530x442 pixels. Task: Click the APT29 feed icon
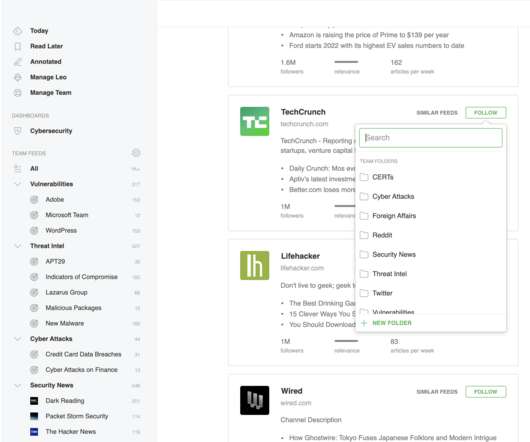coord(34,262)
